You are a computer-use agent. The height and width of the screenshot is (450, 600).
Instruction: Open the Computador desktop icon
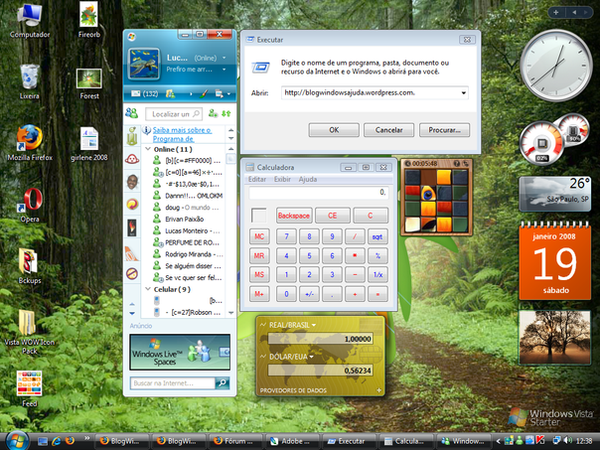pyautogui.click(x=29, y=20)
